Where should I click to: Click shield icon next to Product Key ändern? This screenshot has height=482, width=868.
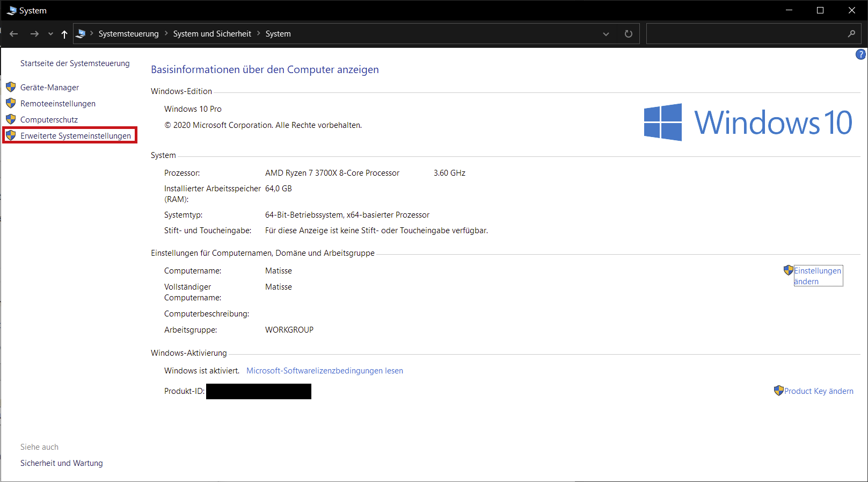(x=779, y=391)
